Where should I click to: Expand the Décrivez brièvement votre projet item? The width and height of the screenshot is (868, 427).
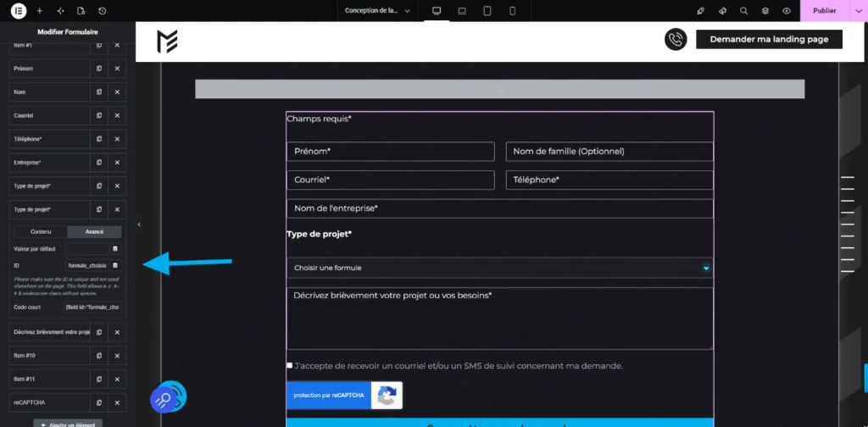point(50,332)
